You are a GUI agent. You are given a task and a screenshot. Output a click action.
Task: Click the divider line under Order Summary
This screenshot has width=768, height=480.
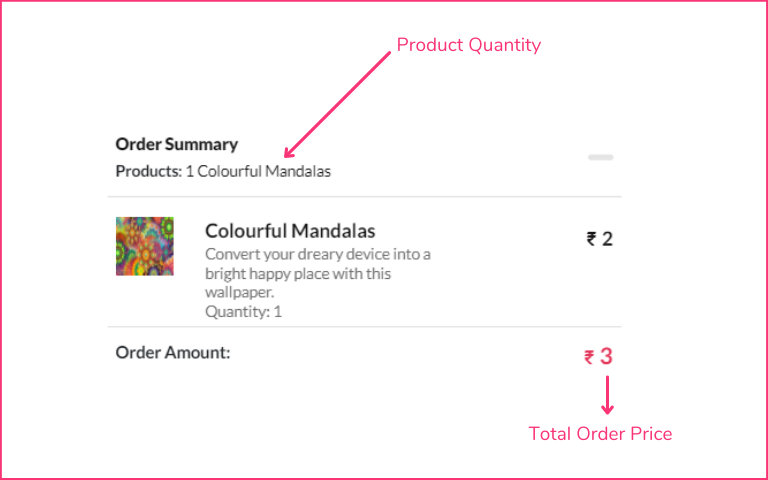click(x=364, y=196)
